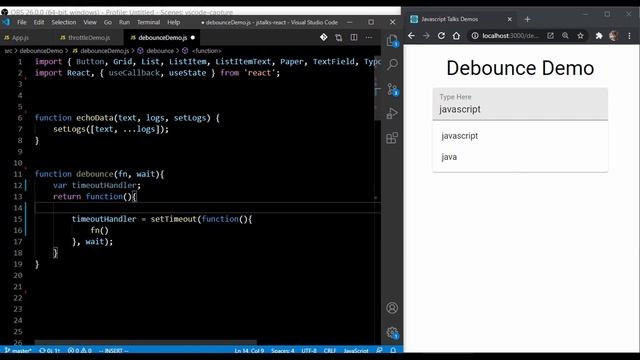Open editor More Actions ellipsis menu

click(x=369, y=38)
